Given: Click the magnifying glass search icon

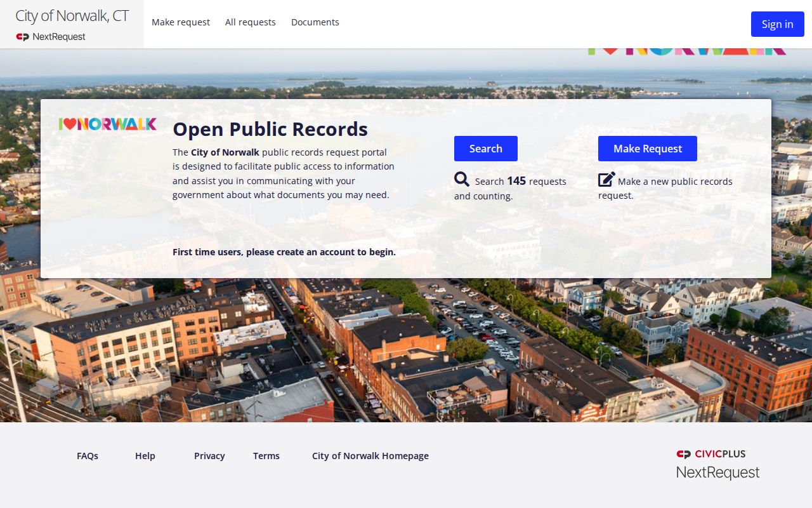Looking at the screenshot, I should click(x=462, y=180).
